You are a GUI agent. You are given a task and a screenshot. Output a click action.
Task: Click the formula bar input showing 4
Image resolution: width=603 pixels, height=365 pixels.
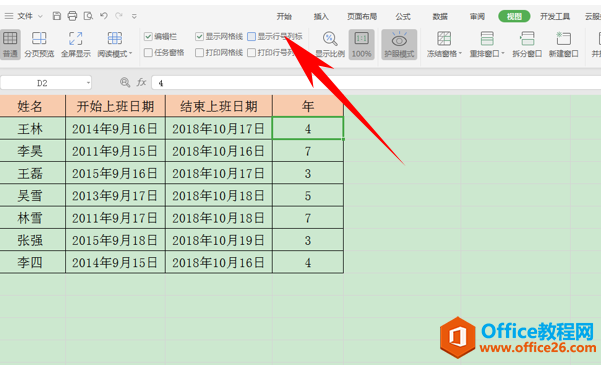pyautogui.click(x=376, y=83)
